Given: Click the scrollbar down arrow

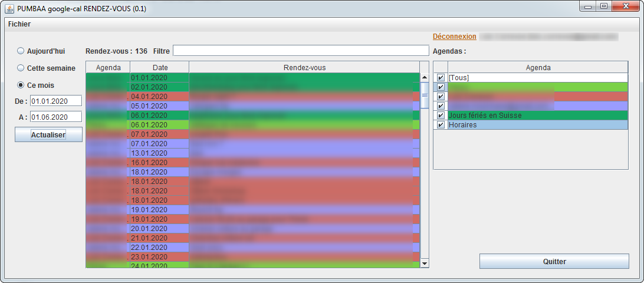Looking at the screenshot, I should [x=425, y=264].
